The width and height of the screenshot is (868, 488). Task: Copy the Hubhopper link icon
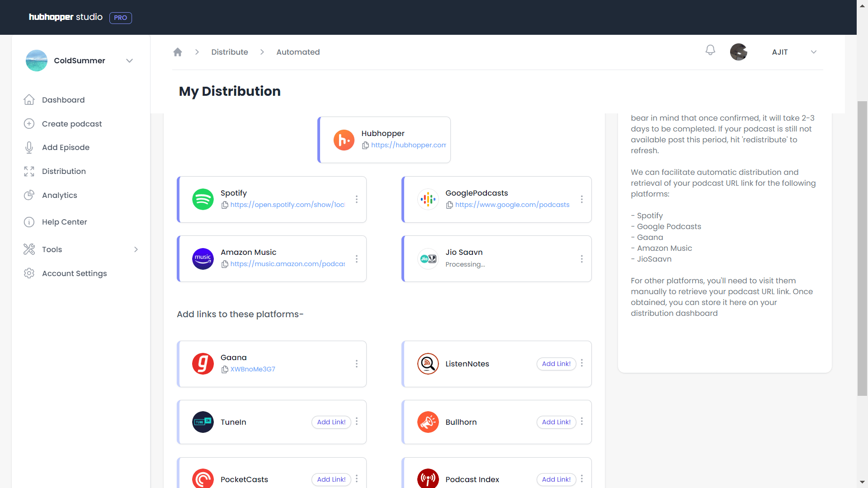[365, 145]
